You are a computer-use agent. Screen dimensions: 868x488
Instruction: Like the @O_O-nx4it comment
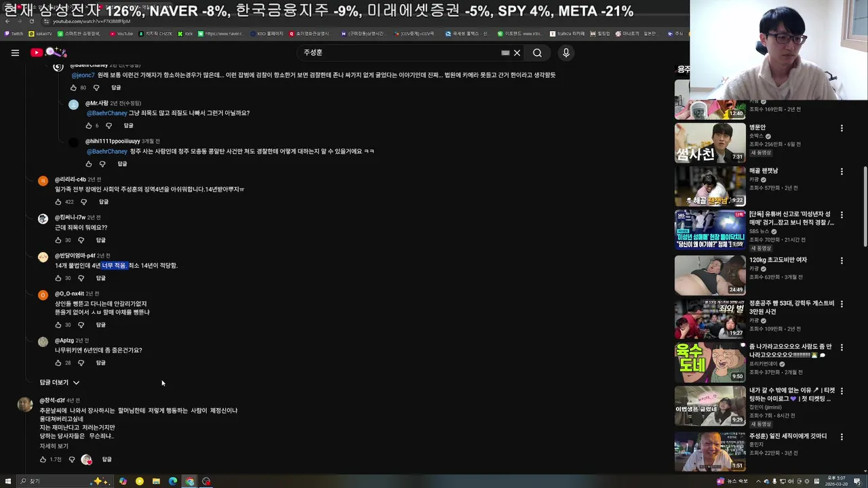[58, 325]
